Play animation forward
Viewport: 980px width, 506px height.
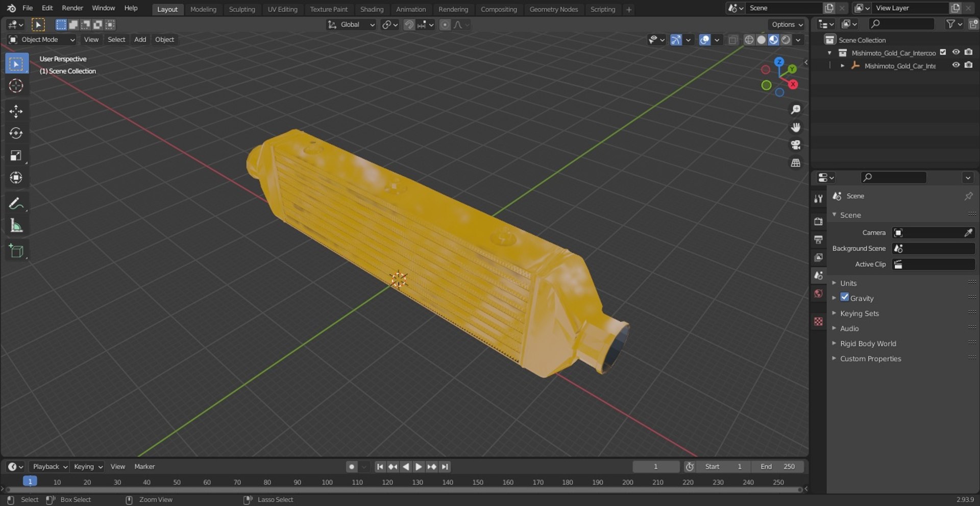(x=419, y=467)
